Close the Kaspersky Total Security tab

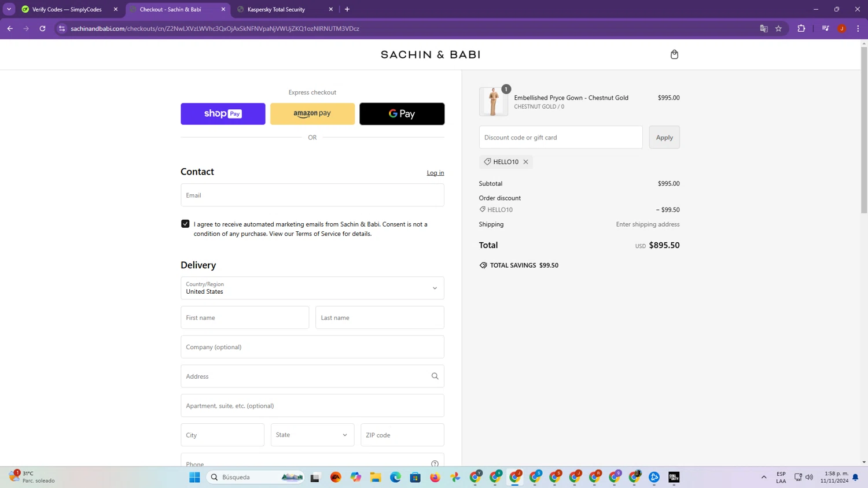(x=331, y=9)
